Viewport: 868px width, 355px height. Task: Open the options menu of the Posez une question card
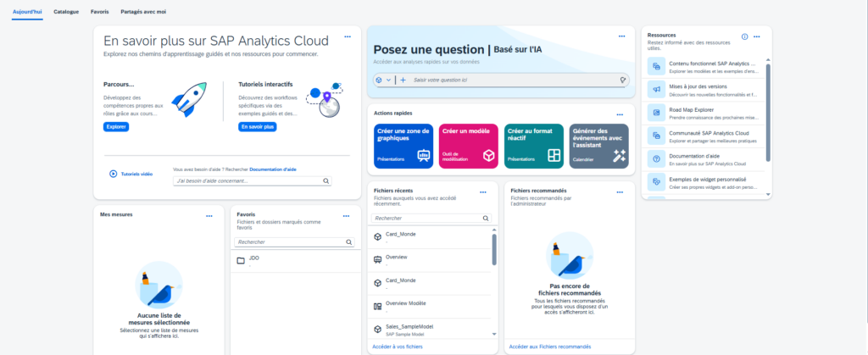(x=621, y=36)
